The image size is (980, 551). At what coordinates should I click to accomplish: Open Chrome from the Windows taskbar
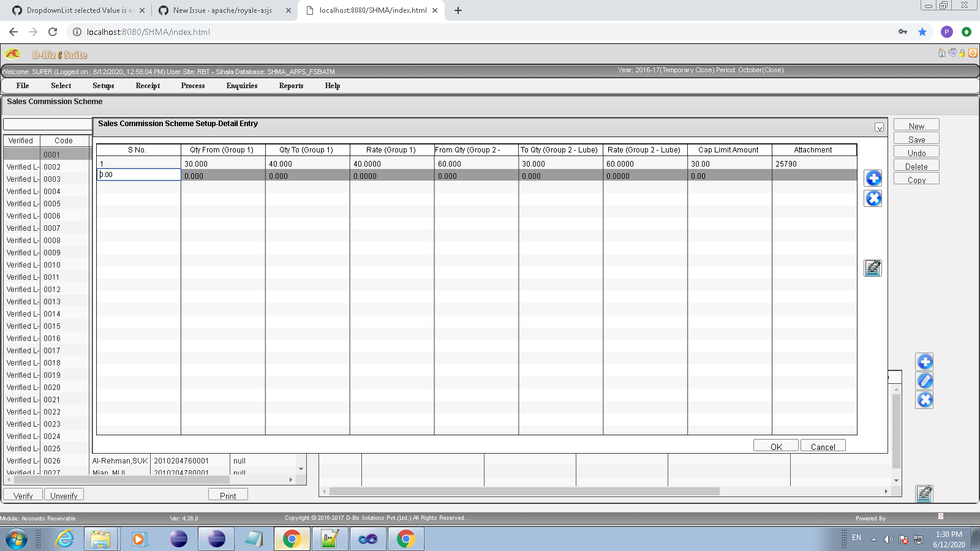pyautogui.click(x=291, y=539)
